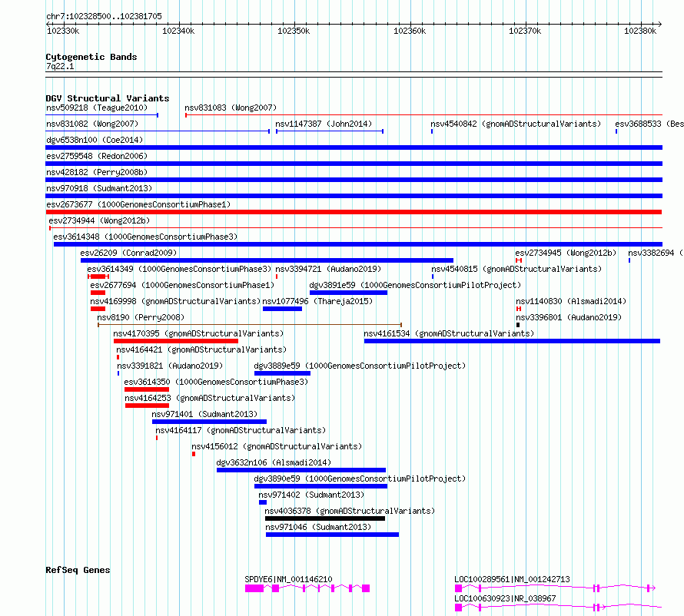The width and height of the screenshot is (684, 616).
Task: Open nsv4164253 gnomAD variant label
Action: (x=209, y=398)
